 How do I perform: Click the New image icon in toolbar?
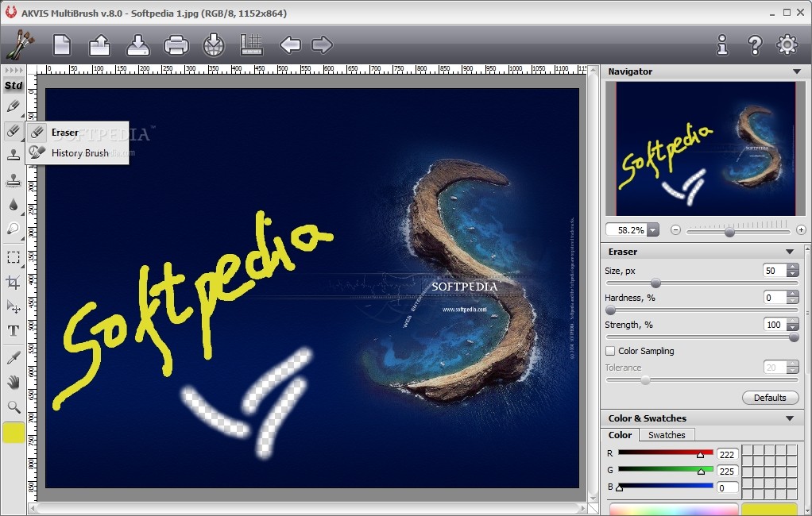[62, 44]
